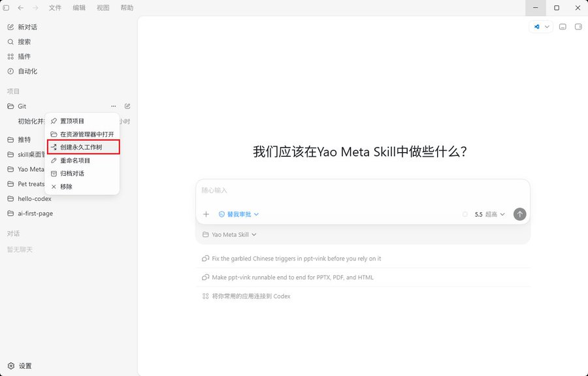This screenshot has height=376, width=588.
Task: Click suggestion Make ppt-vink runnable end to end
Action: (x=363, y=277)
